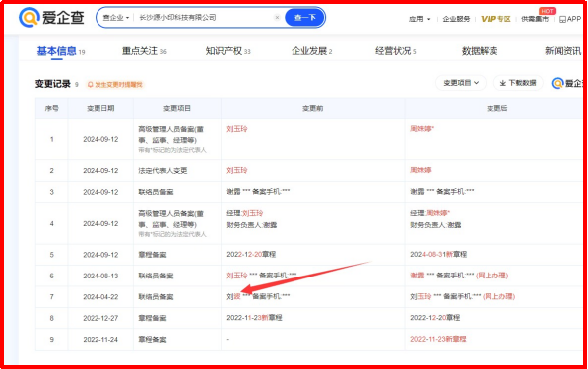Select the 经营状况 tab
588x369 pixels.
pyautogui.click(x=396, y=51)
